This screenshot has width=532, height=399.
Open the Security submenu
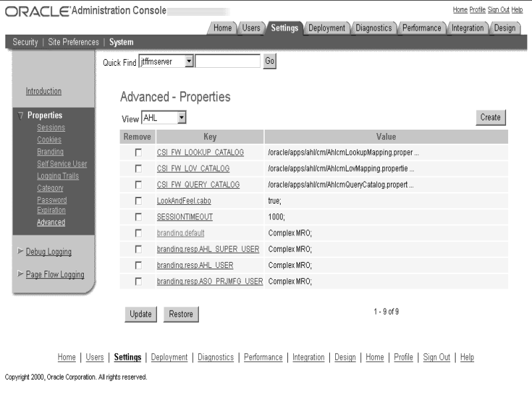(x=25, y=42)
